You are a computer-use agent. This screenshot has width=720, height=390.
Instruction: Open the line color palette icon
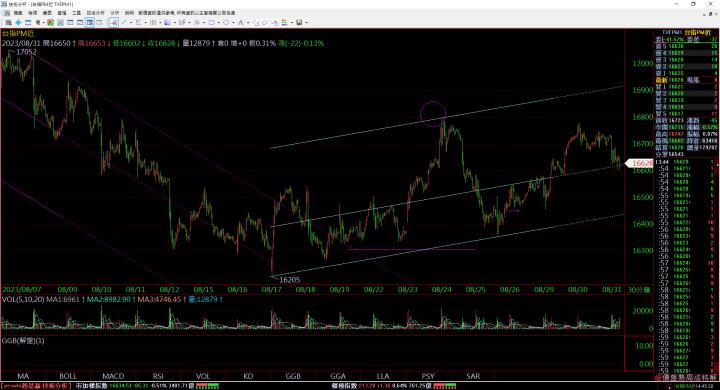tap(285, 23)
